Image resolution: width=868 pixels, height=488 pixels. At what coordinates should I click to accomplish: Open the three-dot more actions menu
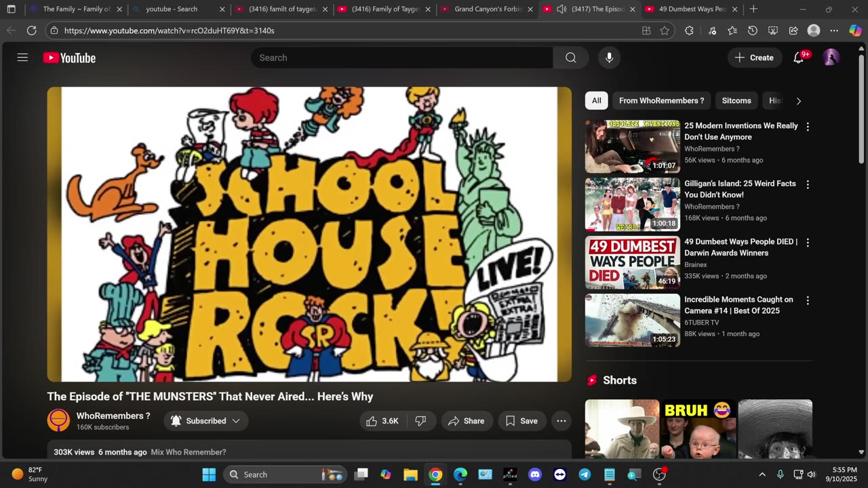click(x=561, y=421)
